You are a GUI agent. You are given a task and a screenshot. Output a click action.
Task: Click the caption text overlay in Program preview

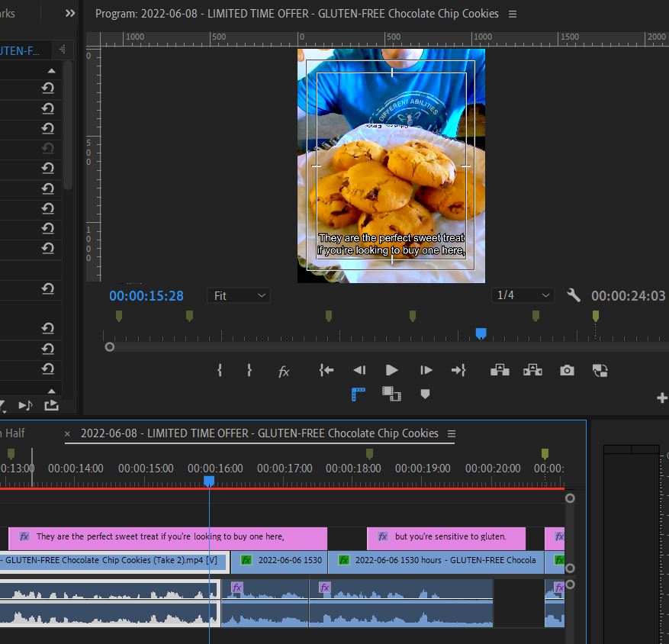pos(391,244)
